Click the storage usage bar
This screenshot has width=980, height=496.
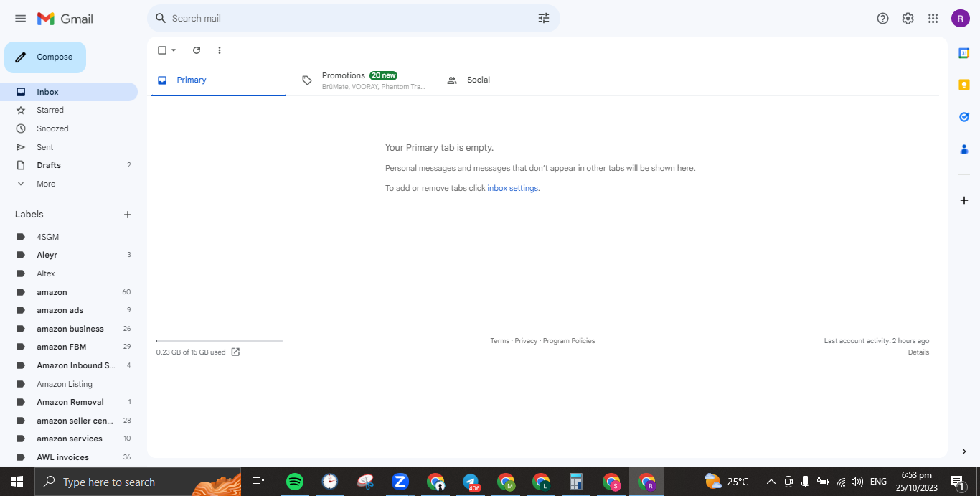pos(219,341)
